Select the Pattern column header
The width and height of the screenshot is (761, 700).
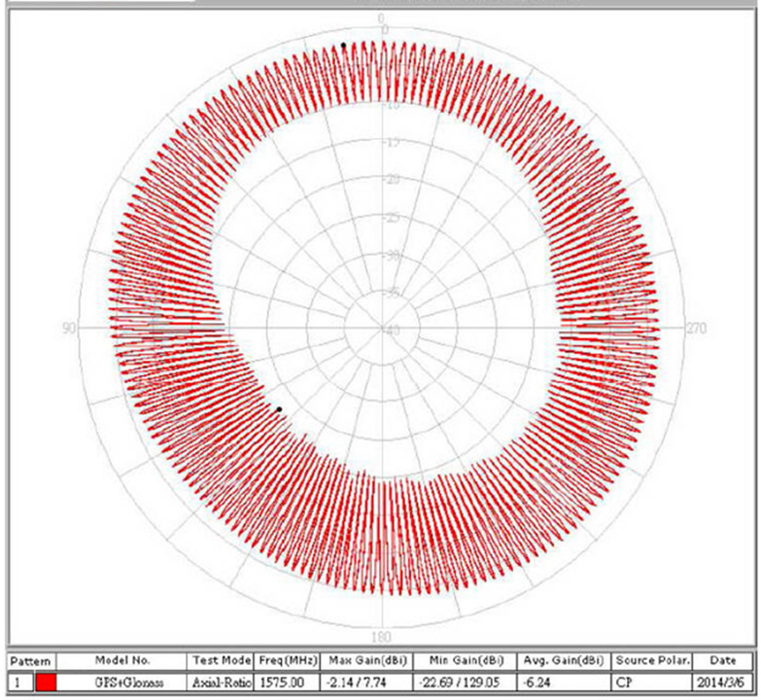pos(30,661)
